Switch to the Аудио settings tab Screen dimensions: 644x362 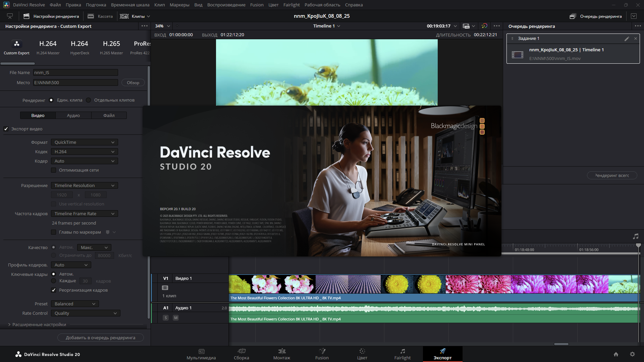[73, 115]
